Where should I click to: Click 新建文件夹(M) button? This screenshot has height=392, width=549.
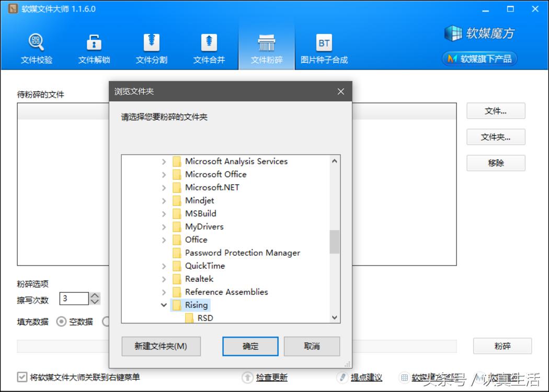161,346
